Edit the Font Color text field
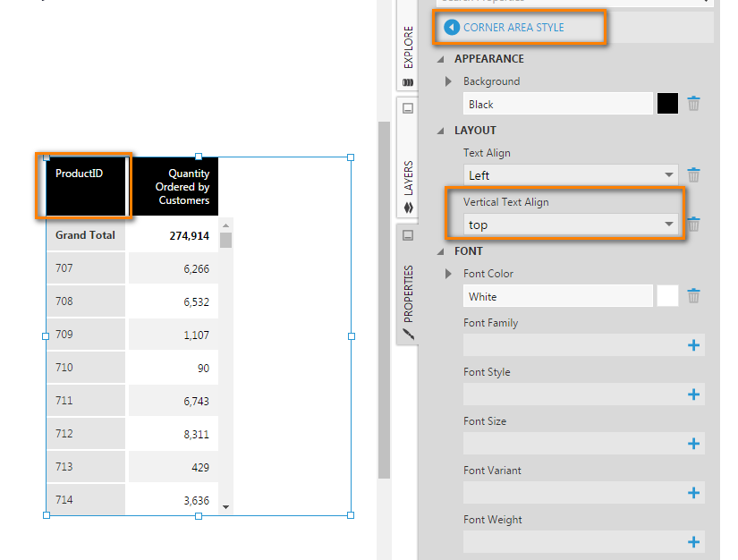738x560 pixels. [x=557, y=296]
